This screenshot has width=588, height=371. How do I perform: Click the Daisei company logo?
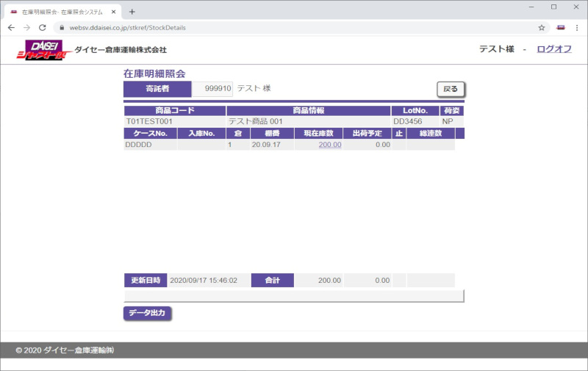40,50
